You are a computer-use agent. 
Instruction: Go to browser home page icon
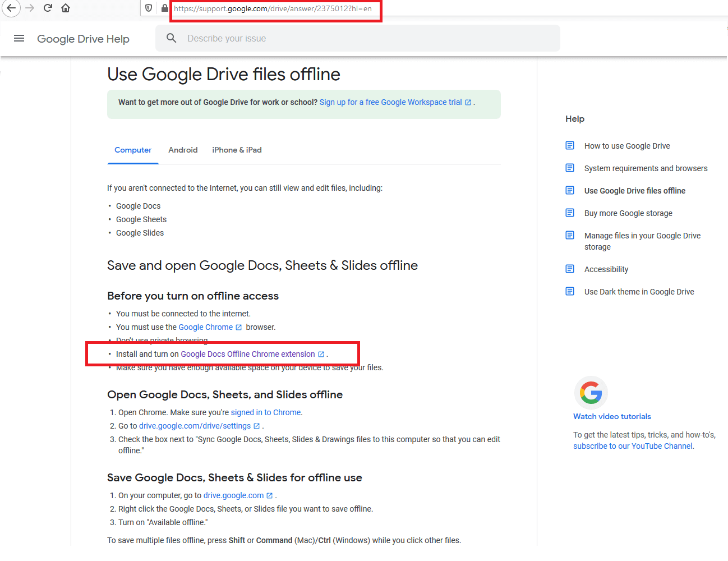[66, 8]
